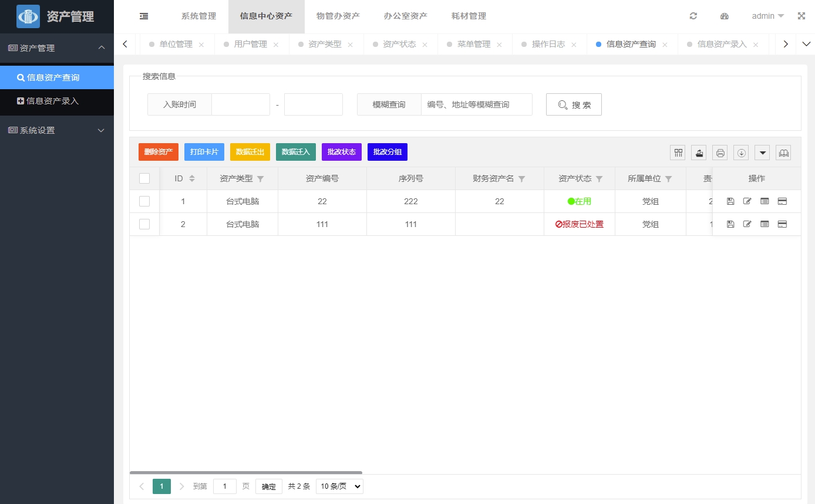This screenshot has width=815, height=504.
Task: Open the book/help icon in table toolbar
Action: tap(783, 152)
